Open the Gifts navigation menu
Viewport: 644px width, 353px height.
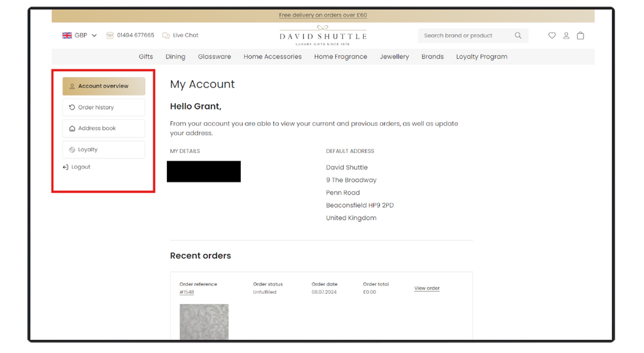[146, 57]
